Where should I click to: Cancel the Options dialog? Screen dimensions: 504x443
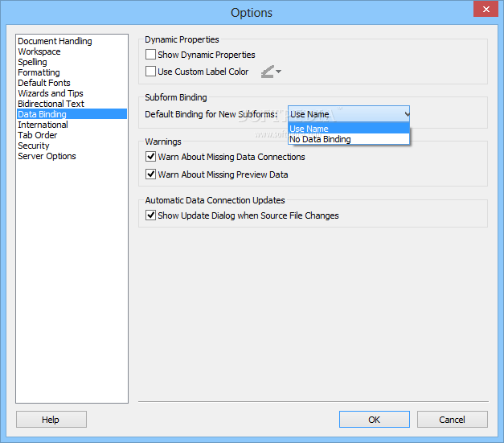453,419
